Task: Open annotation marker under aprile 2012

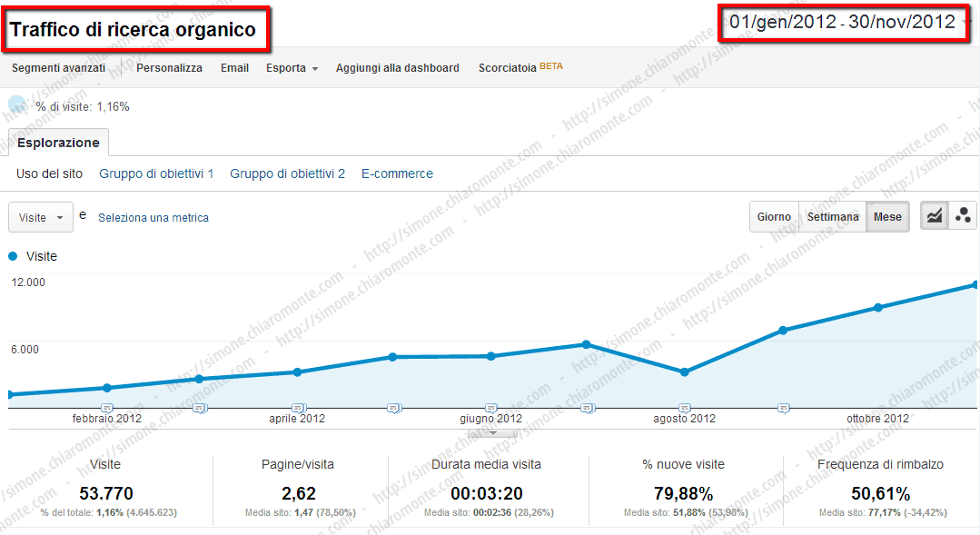Action: [298, 408]
